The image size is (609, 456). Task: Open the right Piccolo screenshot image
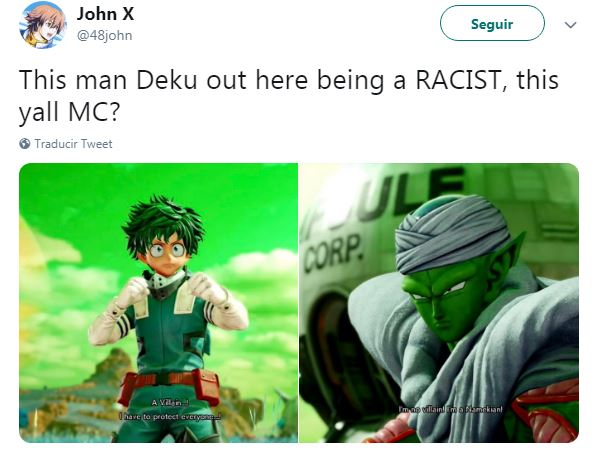(439, 303)
